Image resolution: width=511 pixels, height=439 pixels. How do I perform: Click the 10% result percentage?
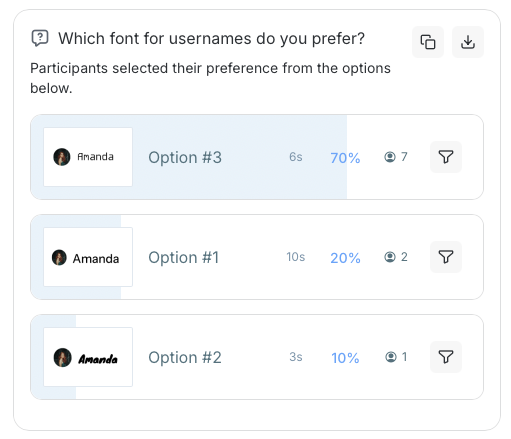point(345,358)
